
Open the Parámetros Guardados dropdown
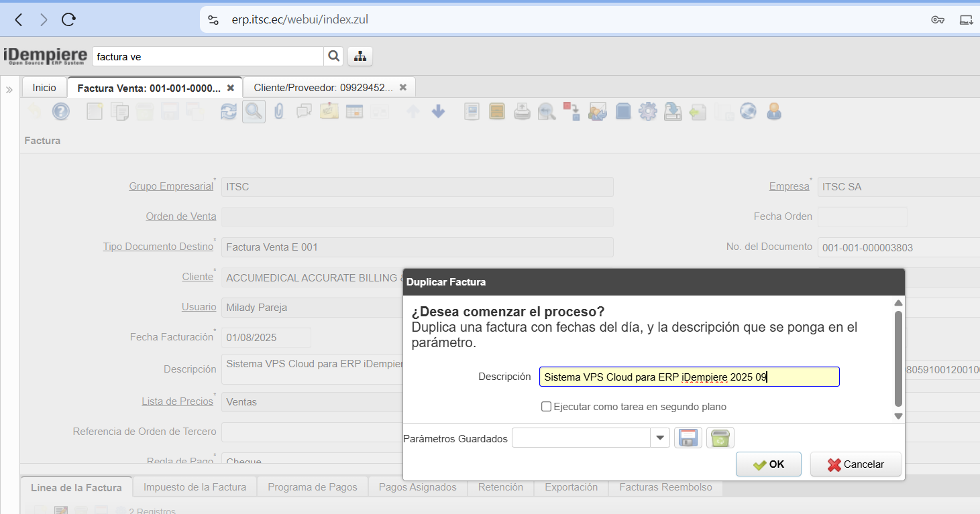tap(661, 438)
